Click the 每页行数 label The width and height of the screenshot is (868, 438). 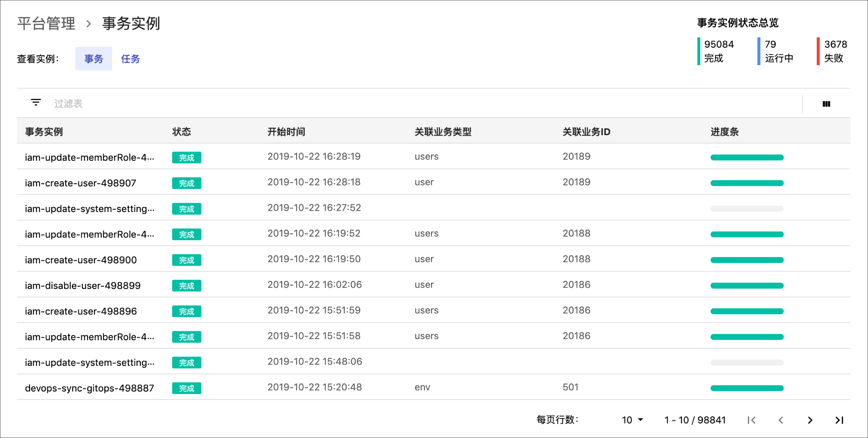coord(557,420)
